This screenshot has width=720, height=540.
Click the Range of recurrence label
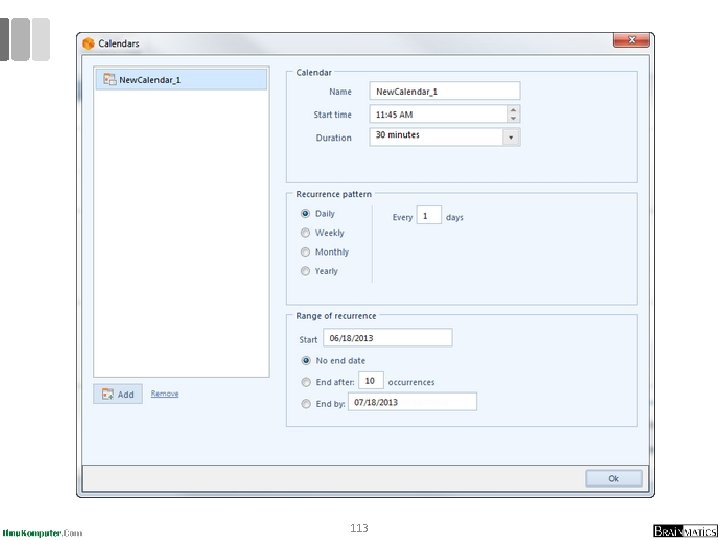pyautogui.click(x=336, y=316)
